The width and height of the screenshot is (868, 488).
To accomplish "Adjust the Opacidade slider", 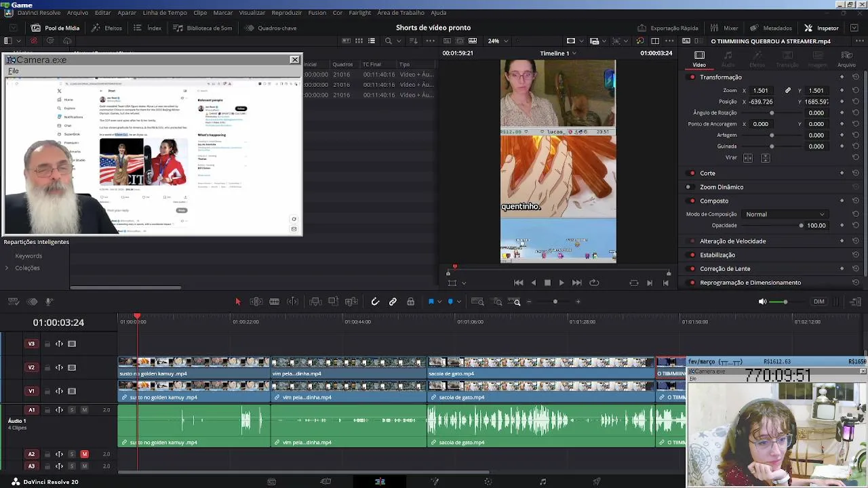I will click(801, 226).
